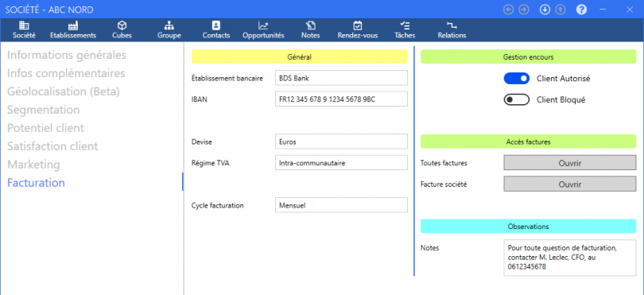Open the Société toolbar section
This screenshot has height=295, width=644.
(x=24, y=30)
